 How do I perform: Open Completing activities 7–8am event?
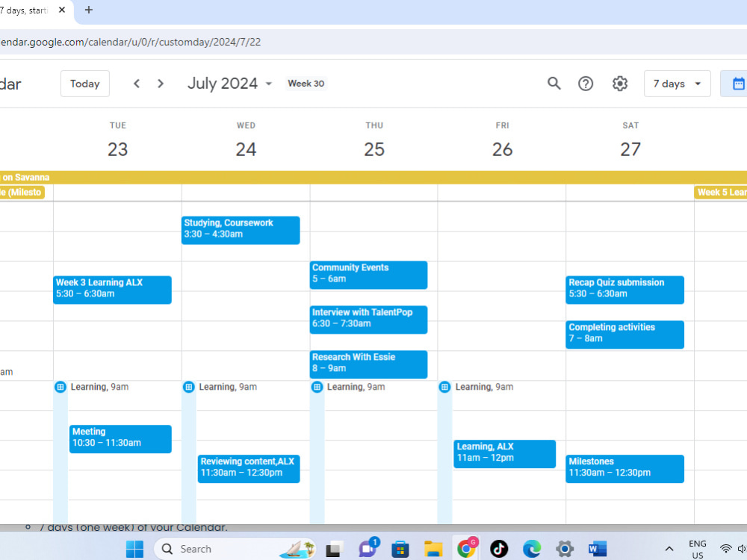[x=625, y=335]
